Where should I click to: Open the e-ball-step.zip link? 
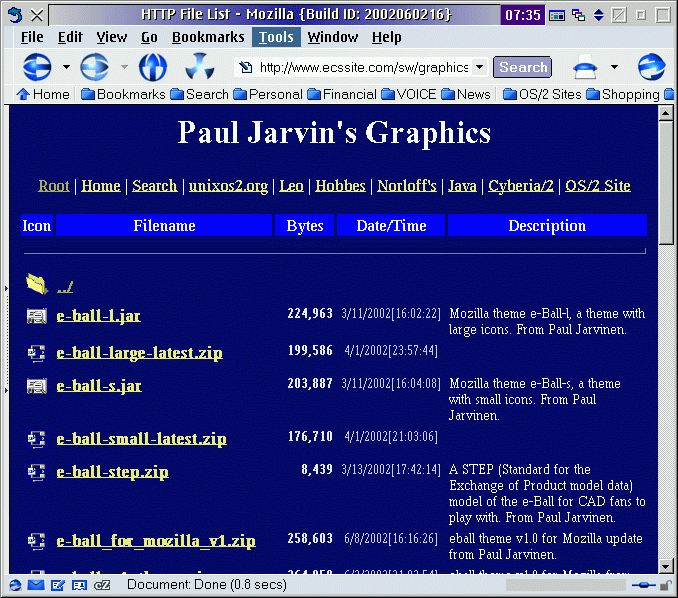point(112,472)
